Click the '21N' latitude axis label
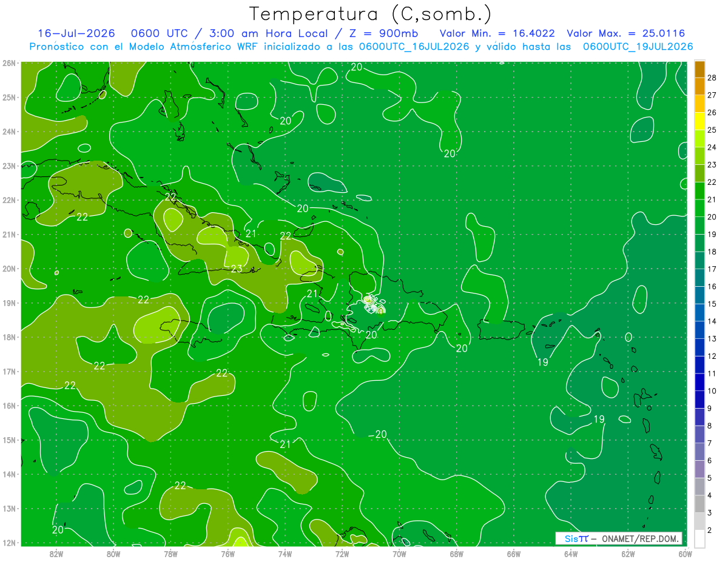 (8, 234)
